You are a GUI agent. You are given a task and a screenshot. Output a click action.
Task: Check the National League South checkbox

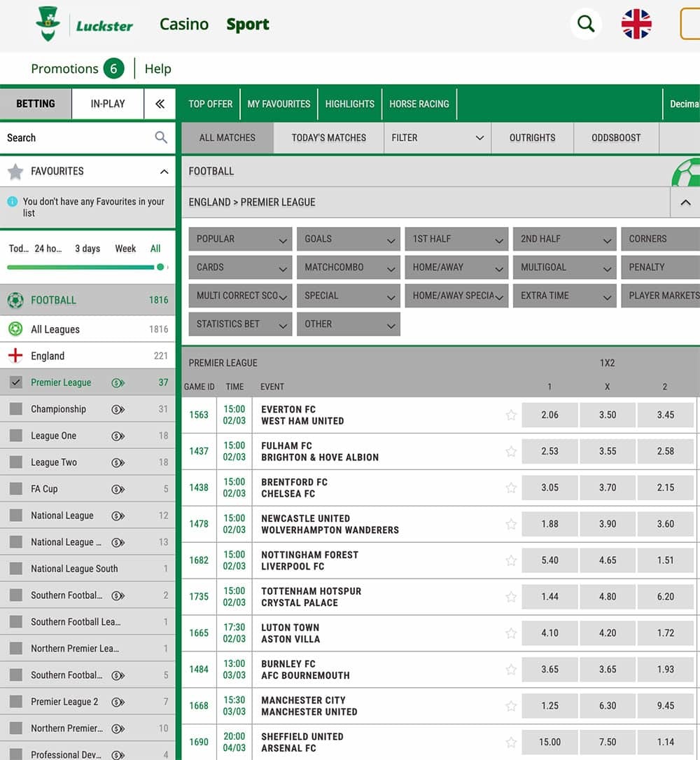pyautogui.click(x=16, y=569)
